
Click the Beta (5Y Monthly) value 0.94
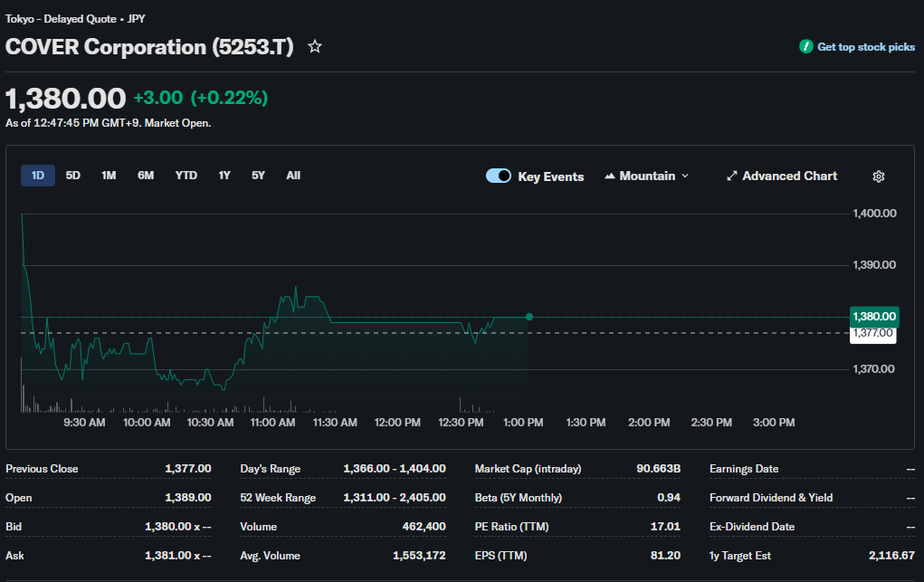pyautogui.click(x=669, y=498)
